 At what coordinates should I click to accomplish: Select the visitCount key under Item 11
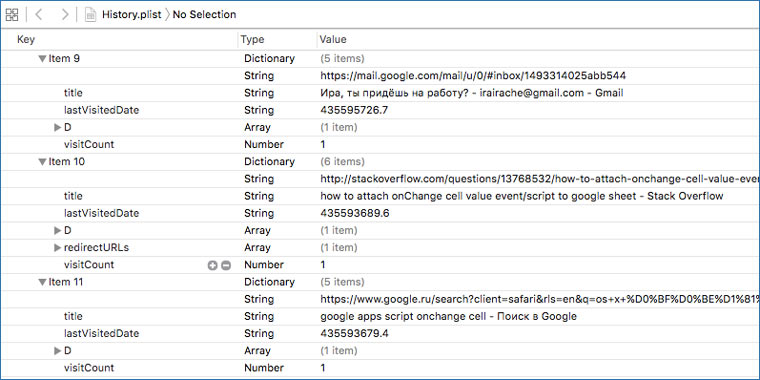[89, 368]
